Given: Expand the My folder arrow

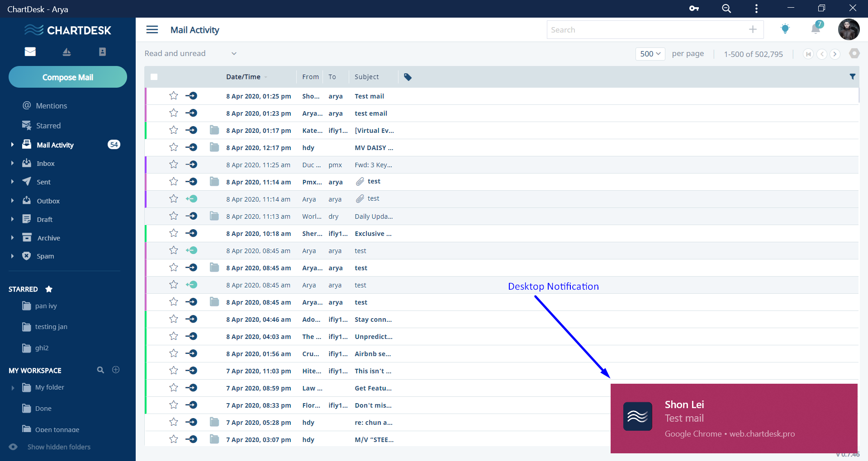Looking at the screenshot, I should pos(13,388).
